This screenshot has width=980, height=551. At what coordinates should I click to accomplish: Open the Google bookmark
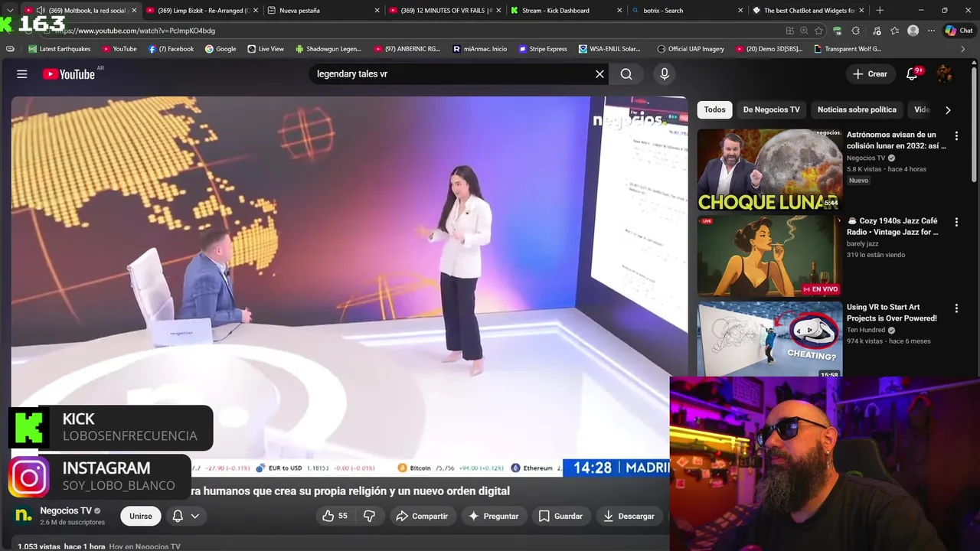(220, 49)
